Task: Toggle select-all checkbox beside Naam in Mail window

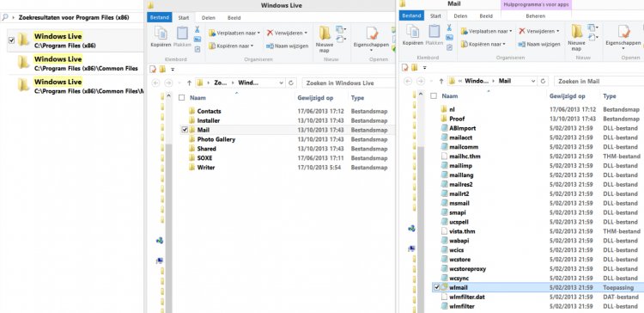Action: 434,95
